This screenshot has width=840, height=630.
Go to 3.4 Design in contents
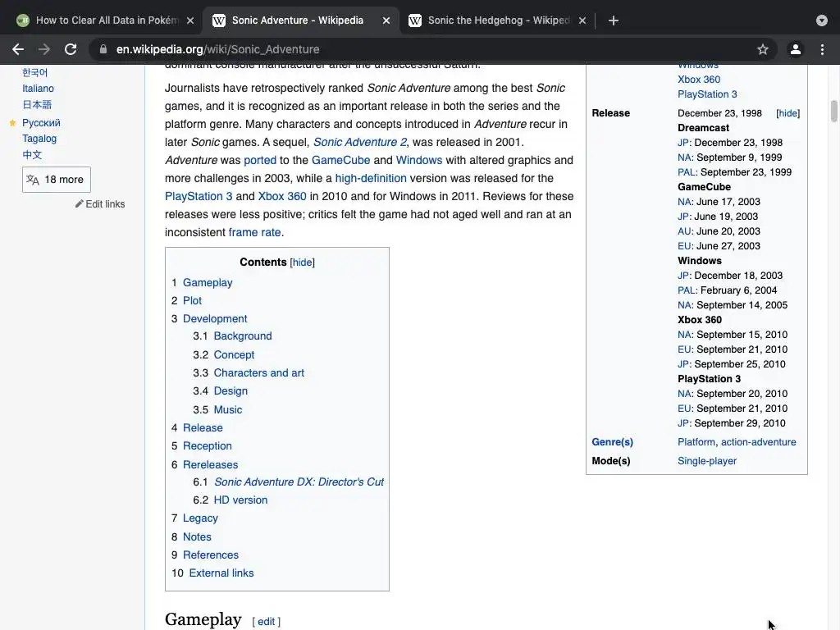tap(231, 391)
